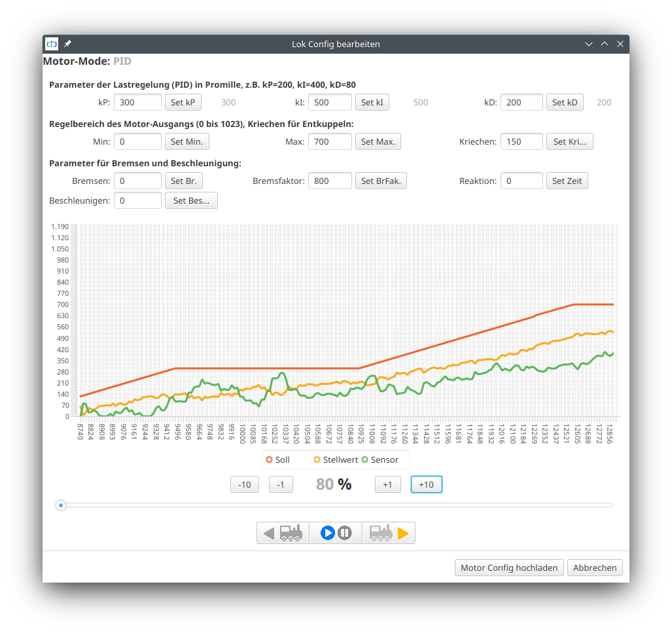Click into the Max input field
The width and height of the screenshot is (672, 633).
tap(330, 141)
